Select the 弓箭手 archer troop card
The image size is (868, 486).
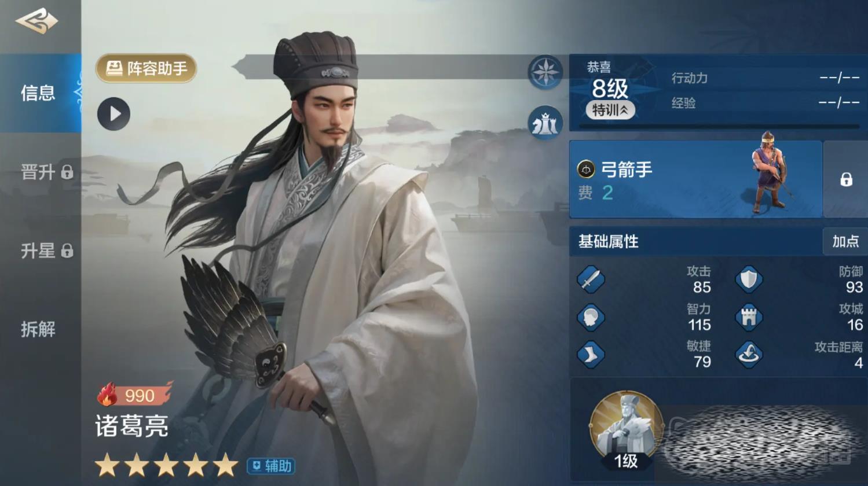coord(695,179)
